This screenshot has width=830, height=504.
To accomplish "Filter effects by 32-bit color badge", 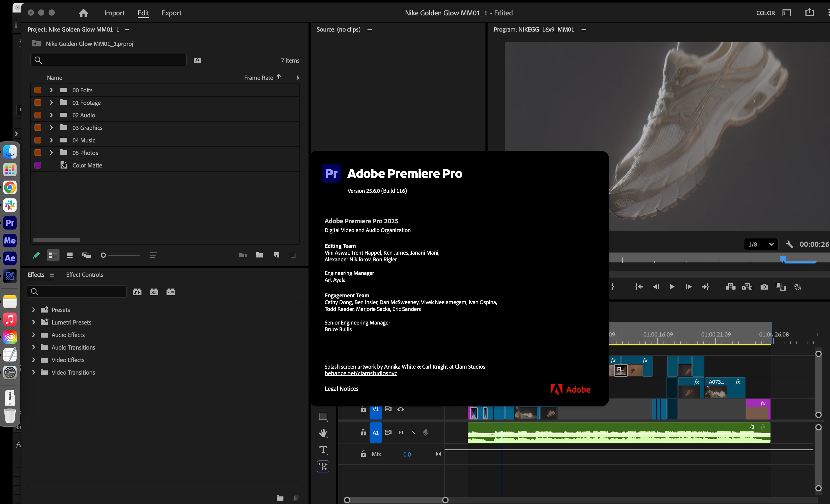I will (154, 292).
